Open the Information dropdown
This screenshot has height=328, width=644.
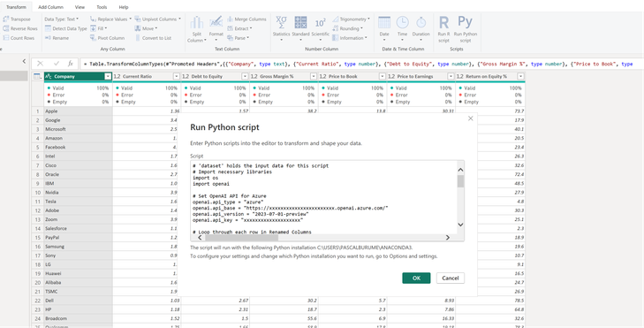[350, 38]
